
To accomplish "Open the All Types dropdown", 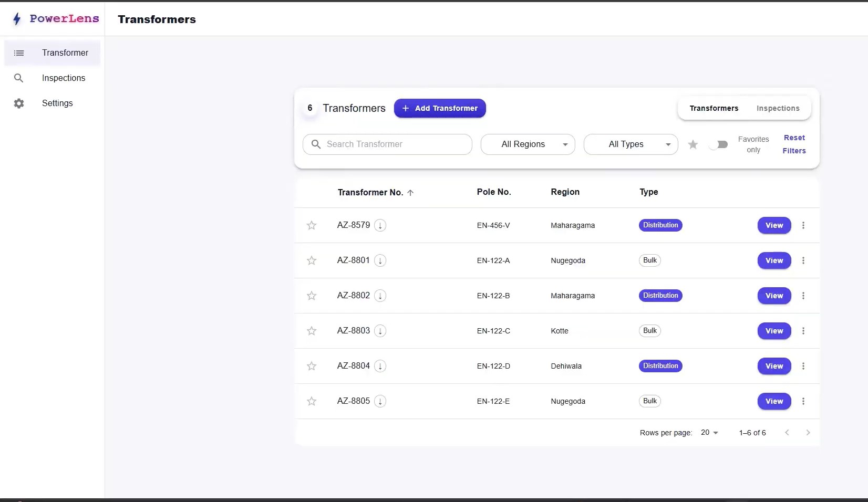I will [x=631, y=144].
